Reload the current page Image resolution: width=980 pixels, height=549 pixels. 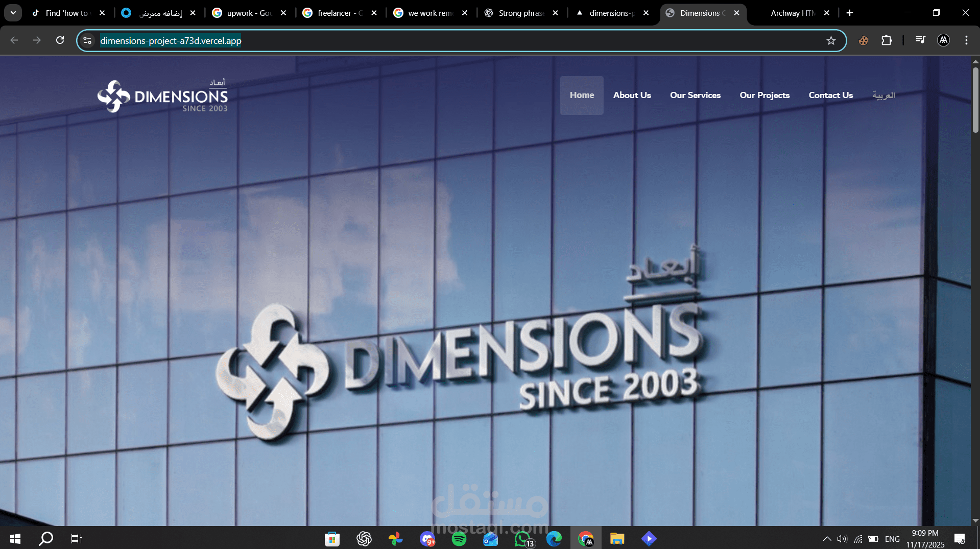tap(60, 40)
